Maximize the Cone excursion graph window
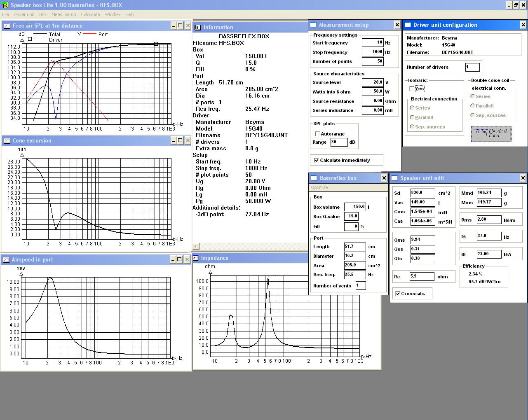Image resolution: width=528 pixels, height=420 pixels. tap(180, 141)
